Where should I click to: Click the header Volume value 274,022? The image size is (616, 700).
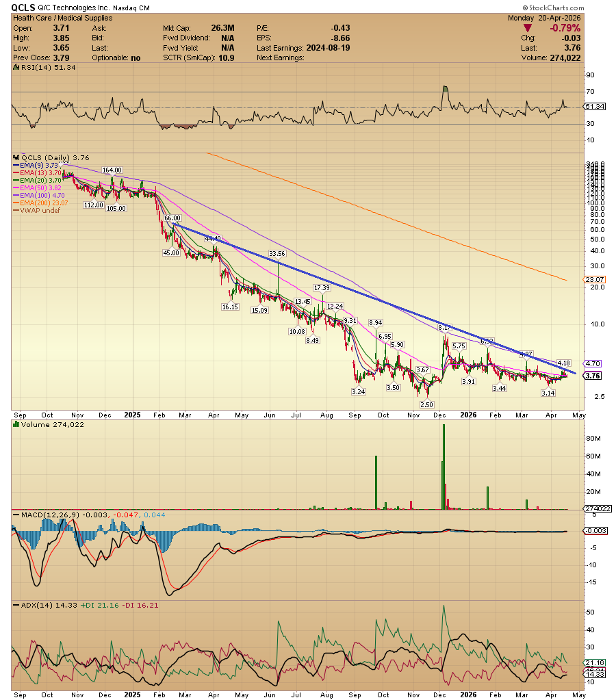point(564,57)
